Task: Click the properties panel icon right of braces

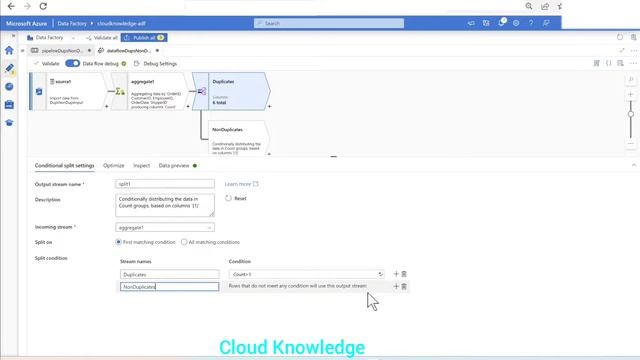Action: pos(620,63)
